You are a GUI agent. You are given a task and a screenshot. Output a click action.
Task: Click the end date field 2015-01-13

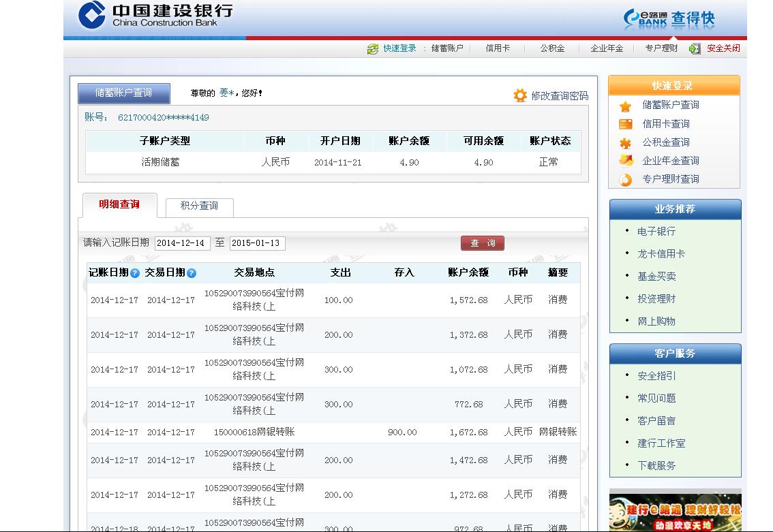click(257, 243)
